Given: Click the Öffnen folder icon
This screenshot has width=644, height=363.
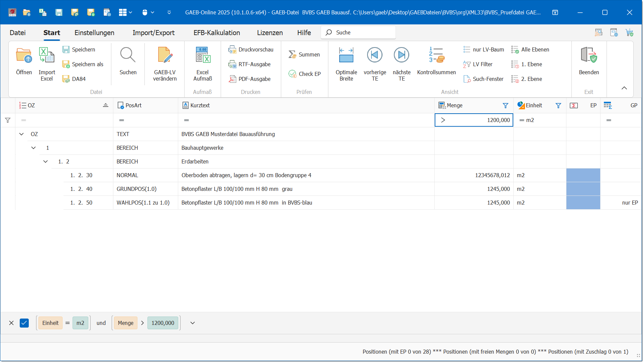Looking at the screenshot, I should pyautogui.click(x=24, y=55).
